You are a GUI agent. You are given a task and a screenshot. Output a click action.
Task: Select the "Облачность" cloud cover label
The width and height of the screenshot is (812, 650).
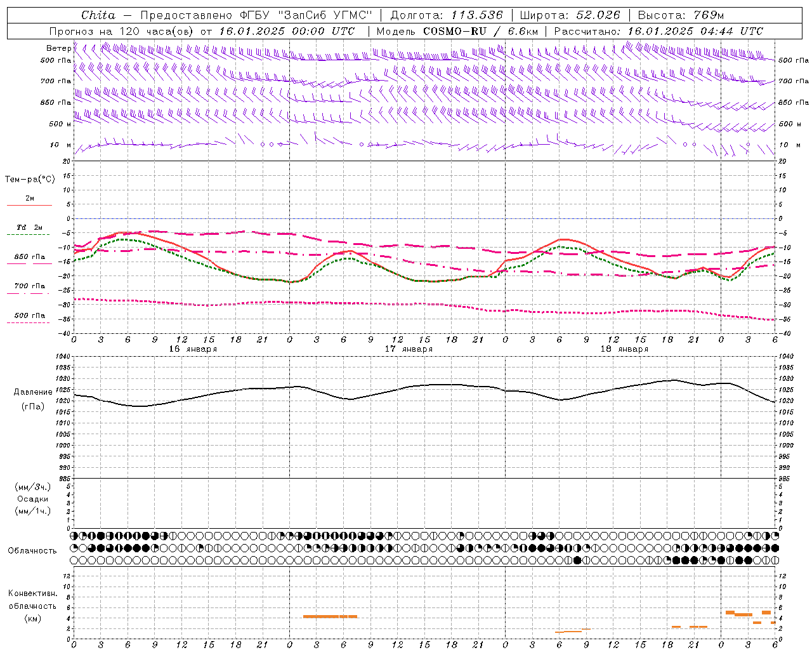coord(32,551)
